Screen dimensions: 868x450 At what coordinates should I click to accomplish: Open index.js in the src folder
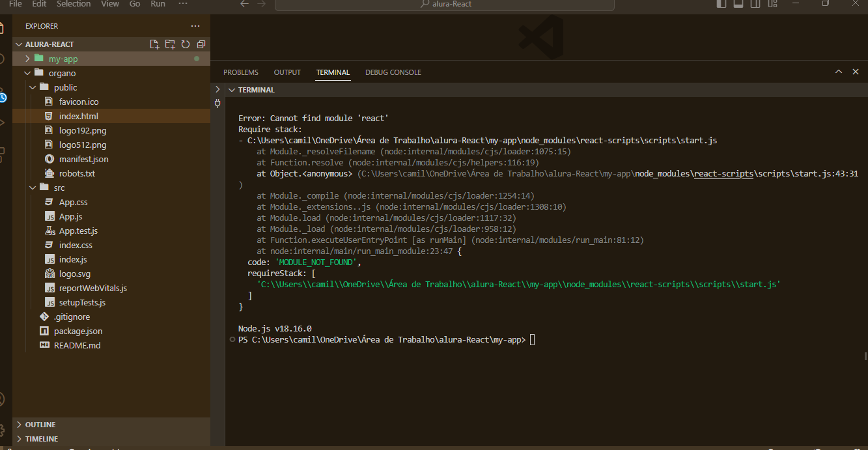pos(73,259)
